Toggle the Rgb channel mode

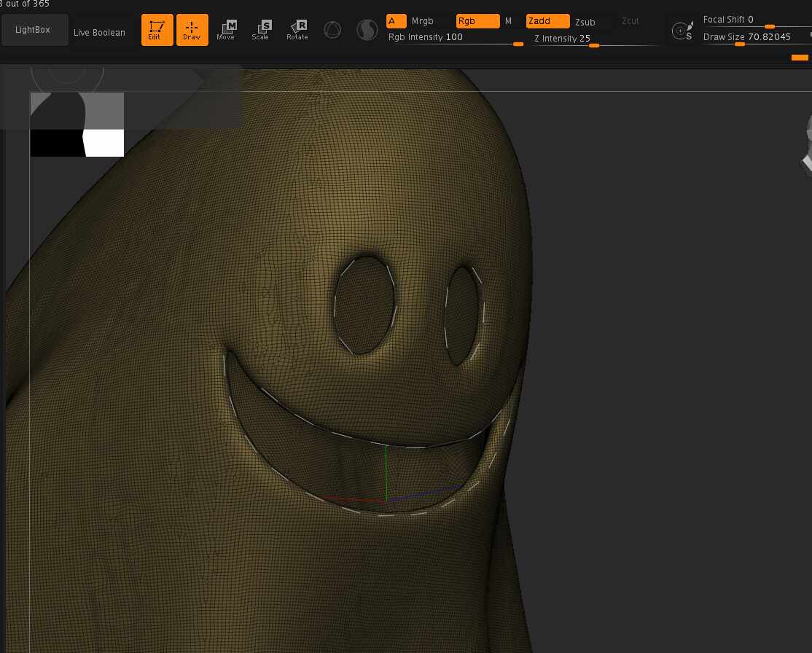click(x=477, y=21)
